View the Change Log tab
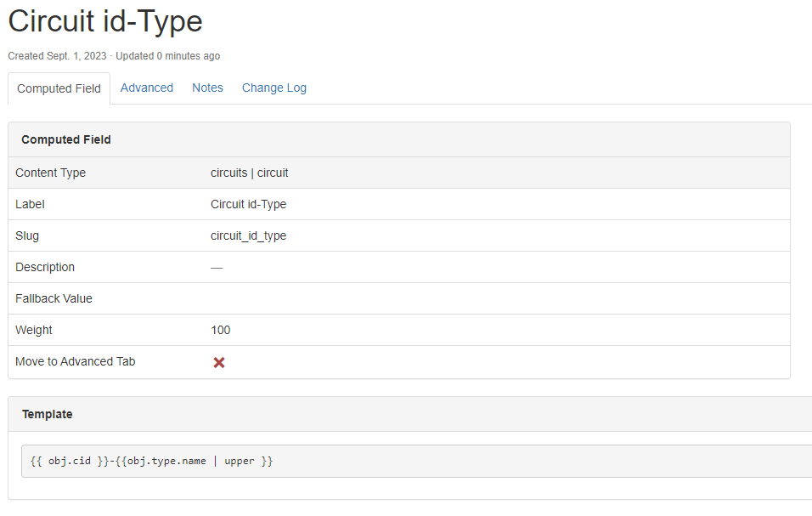812x516 pixels. click(273, 88)
